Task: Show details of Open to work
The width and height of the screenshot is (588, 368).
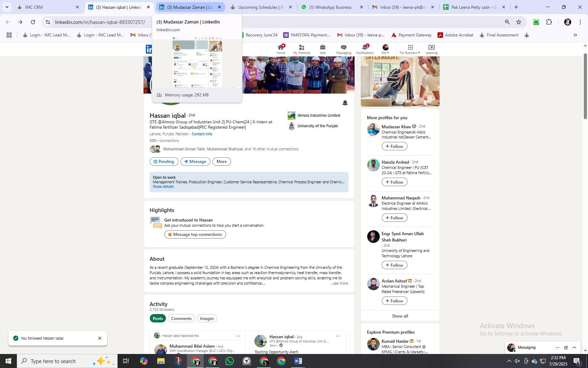Action: click(x=163, y=186)
